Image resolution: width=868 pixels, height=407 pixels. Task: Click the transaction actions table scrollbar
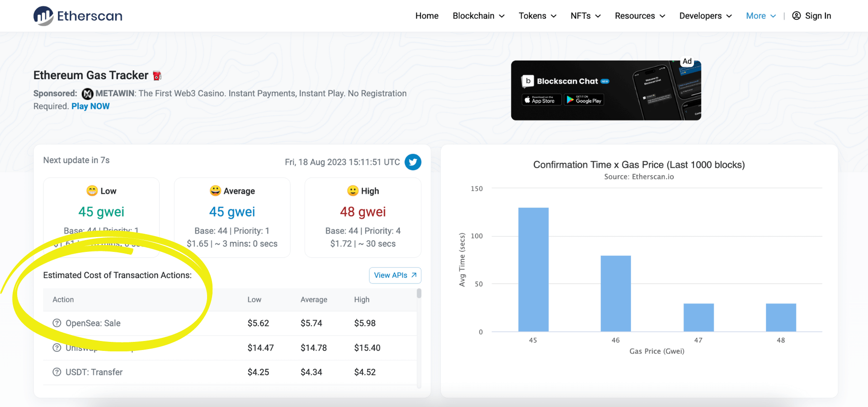point(419,294)
